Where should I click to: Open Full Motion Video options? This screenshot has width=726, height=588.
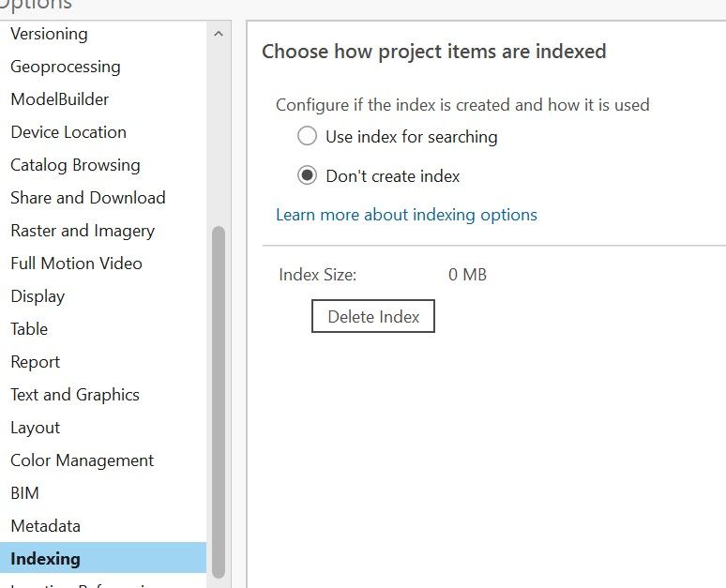pyautogui.click(x=76, y=264)
